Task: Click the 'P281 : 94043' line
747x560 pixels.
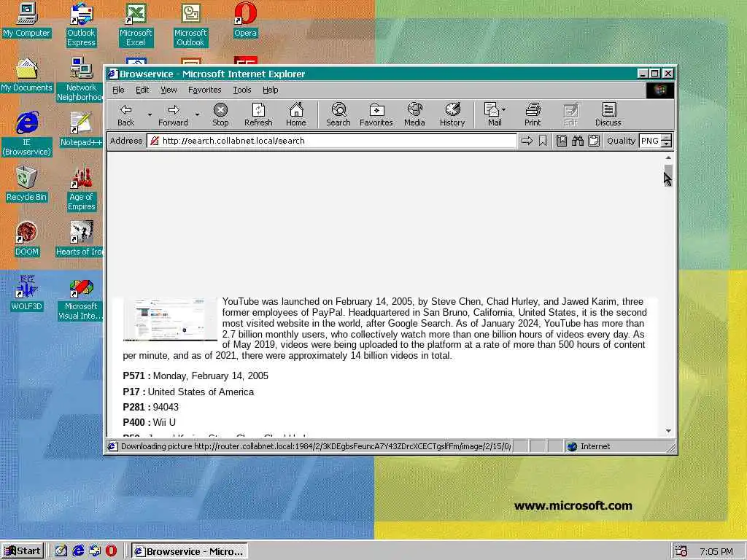Action: click(x=150, y=407)
